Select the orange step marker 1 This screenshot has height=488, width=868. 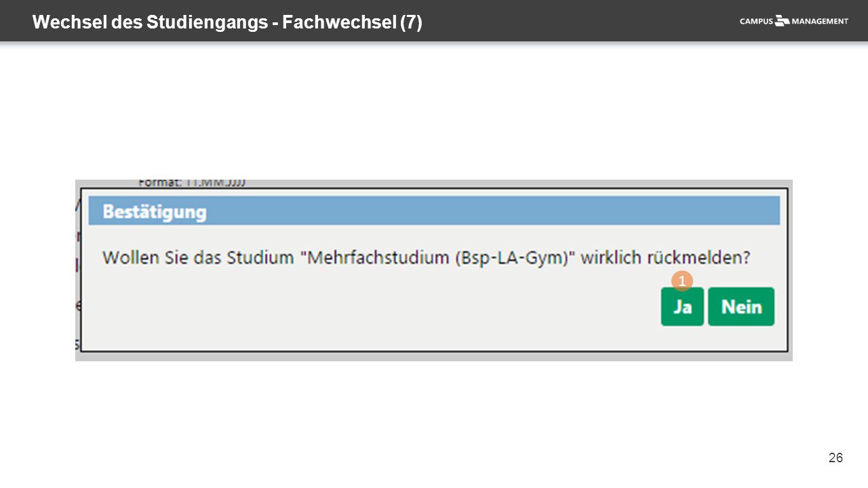(682, 281)
